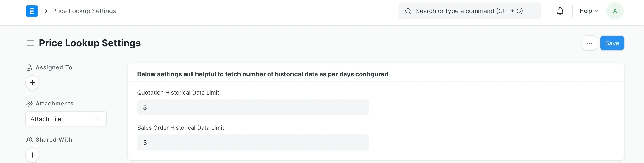Click the notifications bell icon

point(560,11)
